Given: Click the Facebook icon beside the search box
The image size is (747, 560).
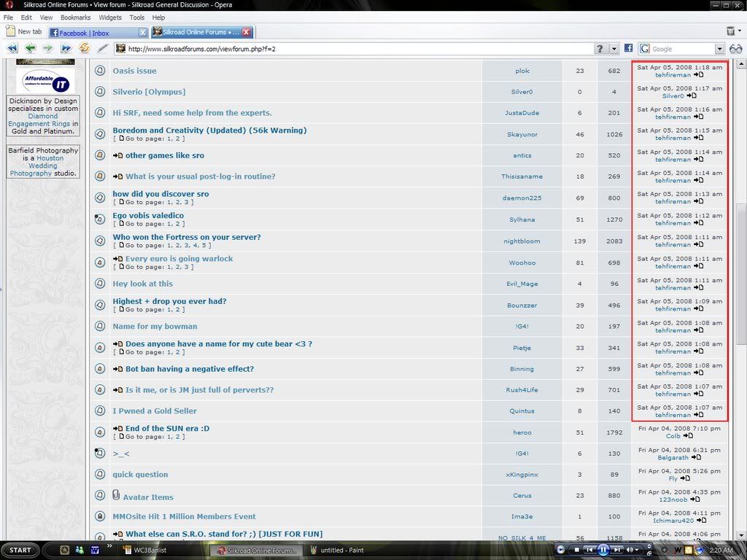Looking at the screenshot, I should click(628, 48).
